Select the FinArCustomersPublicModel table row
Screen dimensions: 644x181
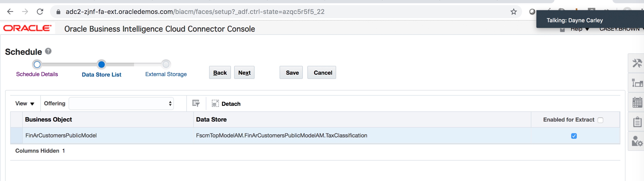pyautogui.click(x=61, y=135)
